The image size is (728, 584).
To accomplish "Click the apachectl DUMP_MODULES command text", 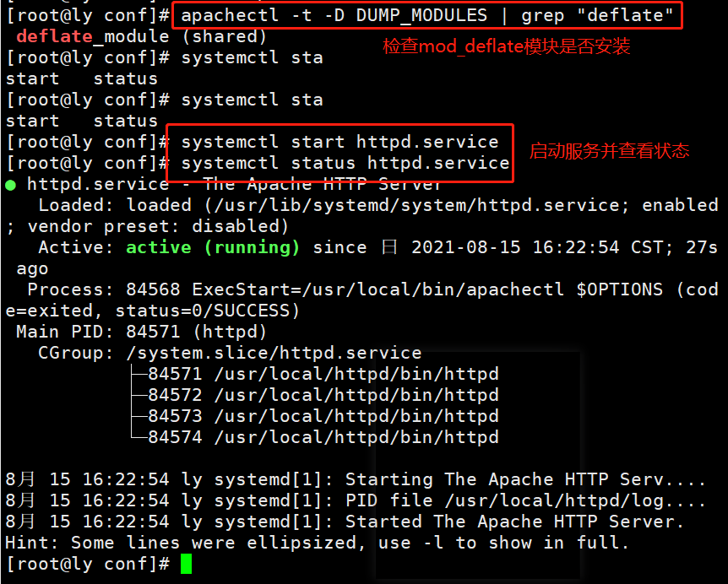I will coord(426,16).
